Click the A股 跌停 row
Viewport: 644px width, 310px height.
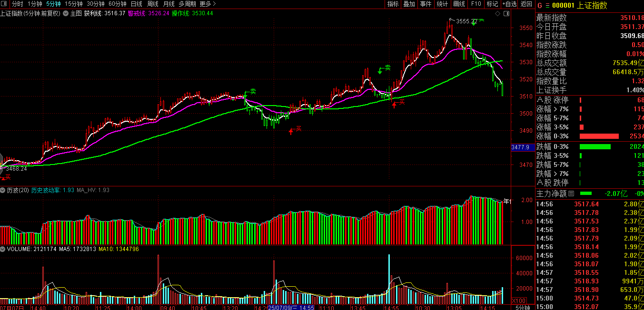pos(590,183)
